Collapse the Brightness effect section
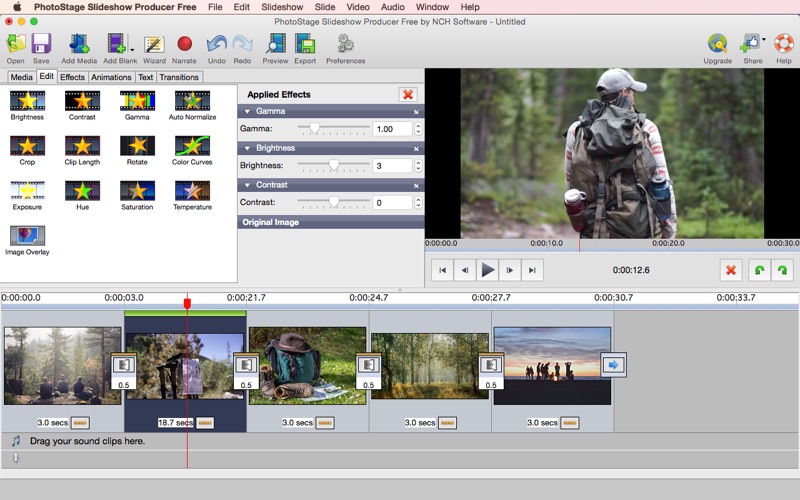Viewport: 800px width, 500px height. [247, 148]
